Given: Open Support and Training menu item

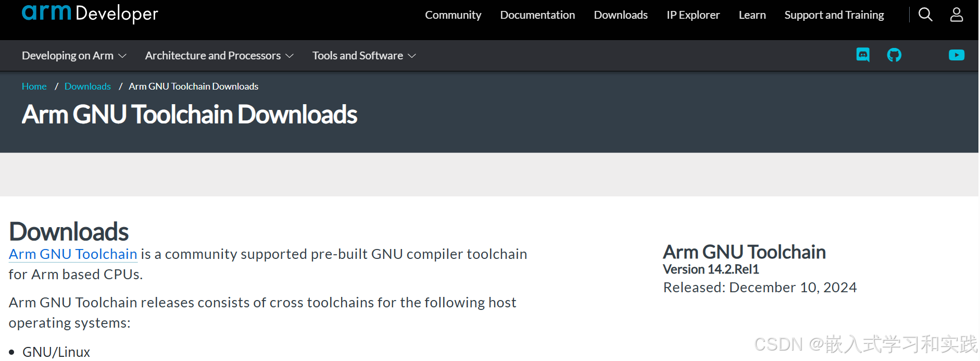Looking at the screenshot, I should coord(834,15).
